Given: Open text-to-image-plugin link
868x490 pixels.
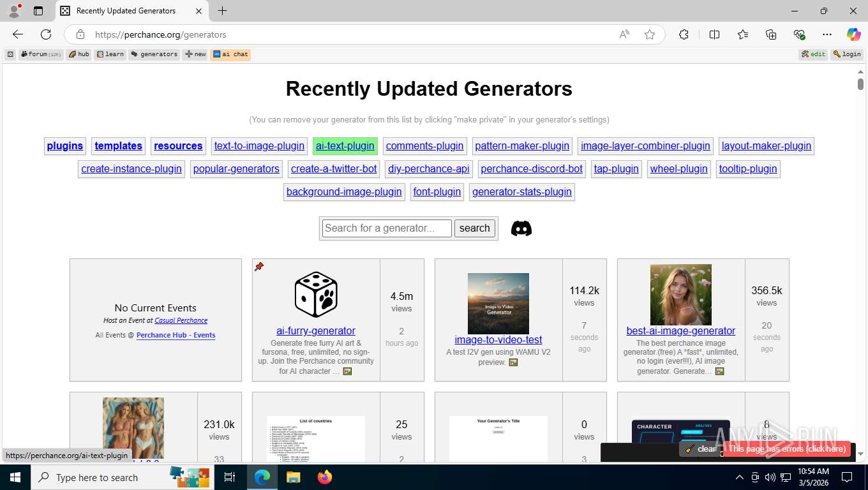Looking at the screenshot, I should pyautogui.click(x=259, y=146).
